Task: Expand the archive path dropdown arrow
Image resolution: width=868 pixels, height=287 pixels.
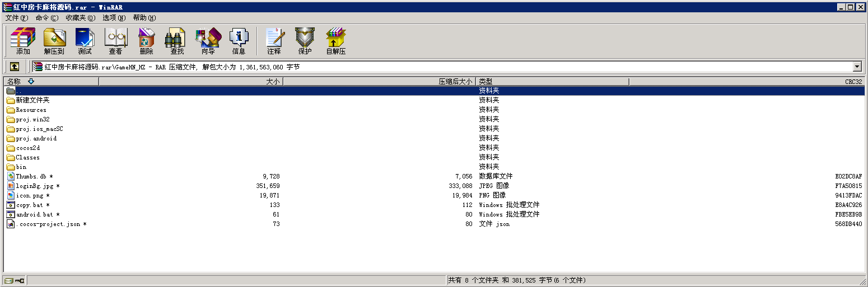Action: [x=857, y=67]
